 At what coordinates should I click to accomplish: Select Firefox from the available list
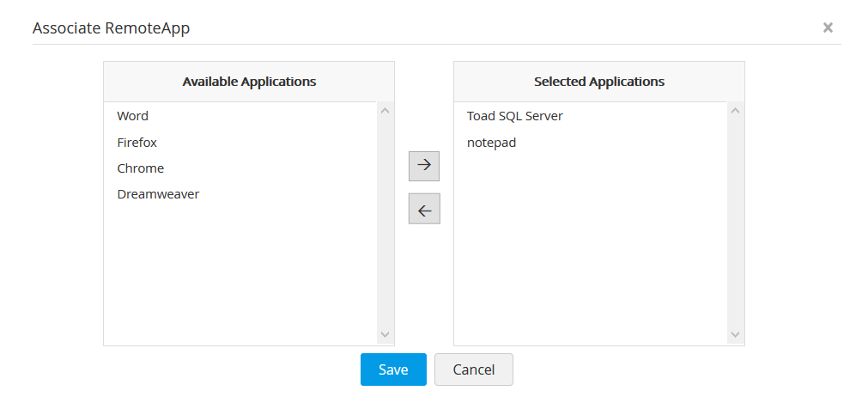[x=137, y=143]
